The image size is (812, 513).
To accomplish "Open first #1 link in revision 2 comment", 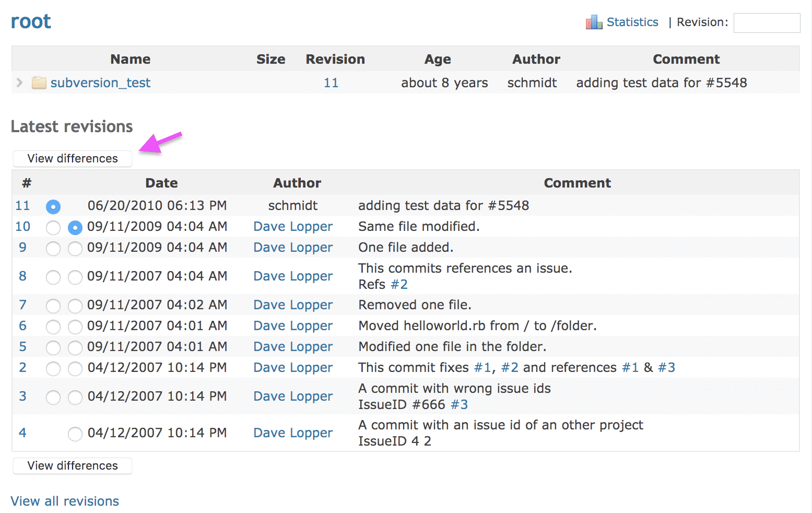I will pyautogui.click(x=483, y=367).
